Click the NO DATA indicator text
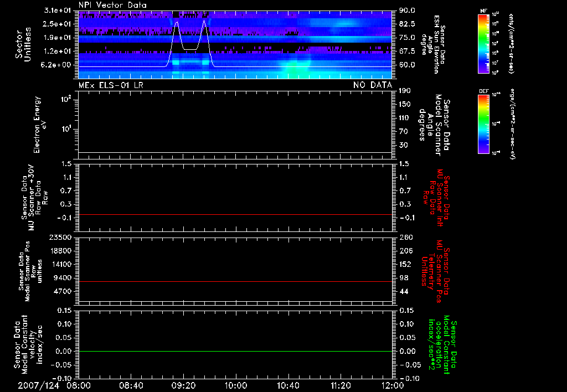Screen dimensions: 567x392 [x=373, y=85]
